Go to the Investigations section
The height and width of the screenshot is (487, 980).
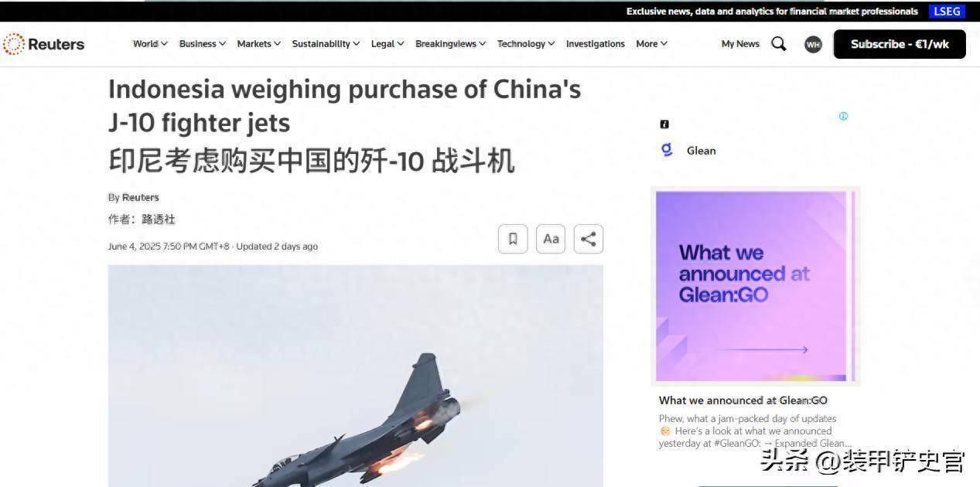coord(596,44)
